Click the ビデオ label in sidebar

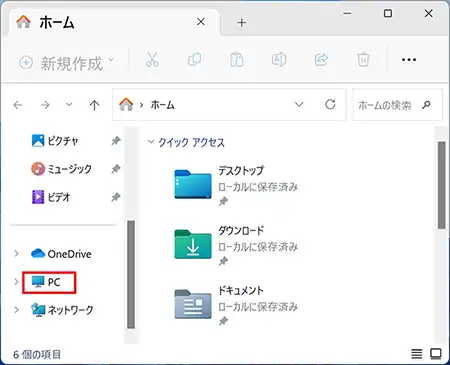[59, 197]
